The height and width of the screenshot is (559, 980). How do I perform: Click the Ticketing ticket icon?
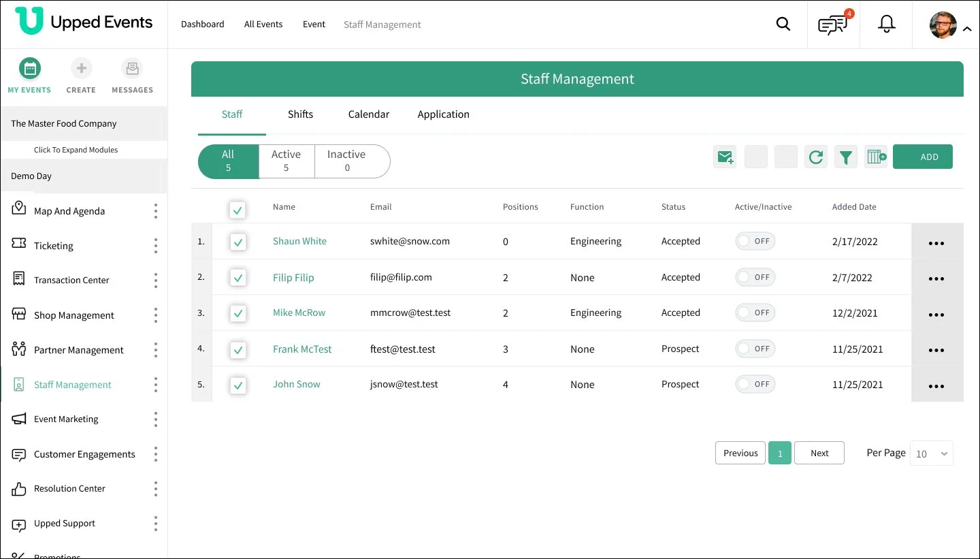(x=19, y=244)
